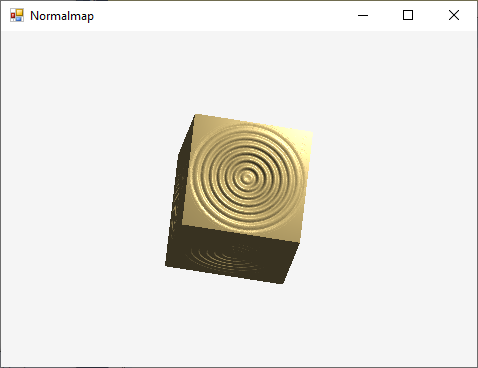This screenshot has width=478, height=368.
Task: Click the Normalmap window title text
Action: click(62, 16)
